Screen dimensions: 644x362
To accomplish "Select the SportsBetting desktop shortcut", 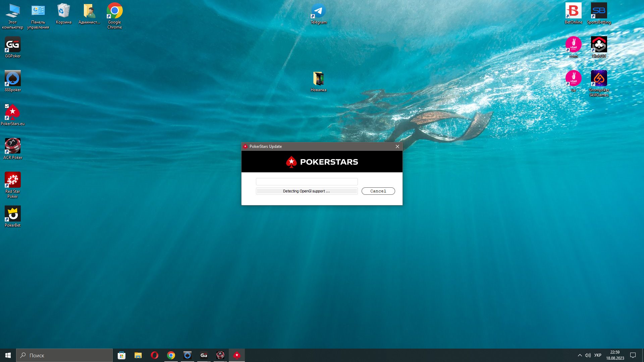I will pos(599,13).
